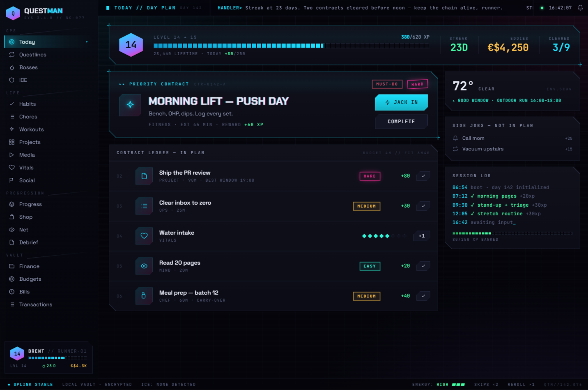
Task: Click the Morning Lift sparkle icon tile
Action: click(130, 105)
